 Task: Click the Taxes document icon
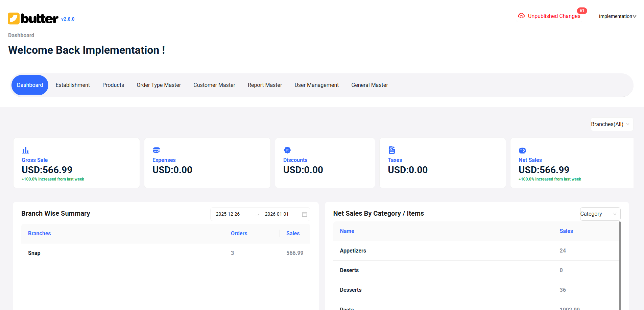pos(391,150)
